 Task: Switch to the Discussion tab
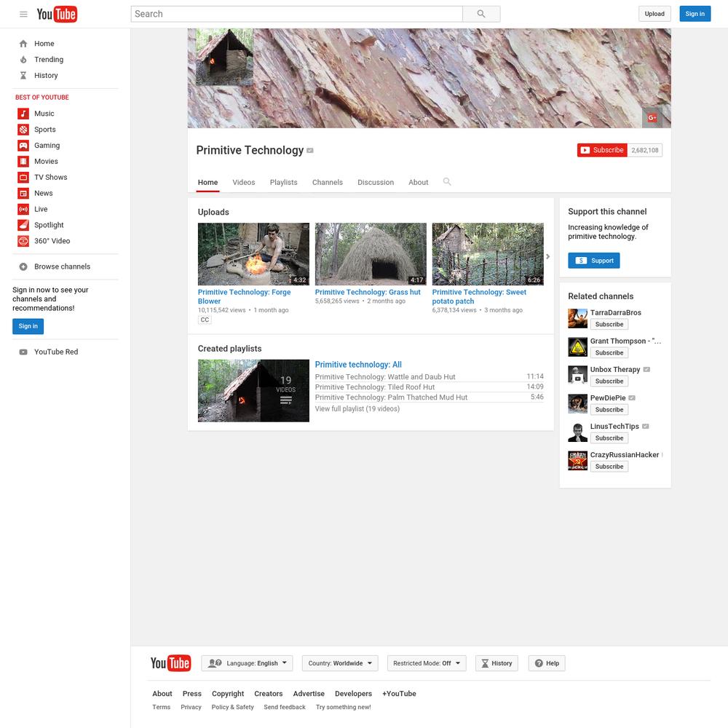click(376, 183)
